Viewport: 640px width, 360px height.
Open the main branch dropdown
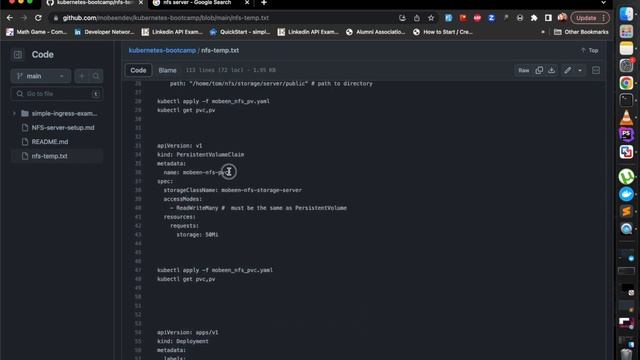click(x=40, y=76)
